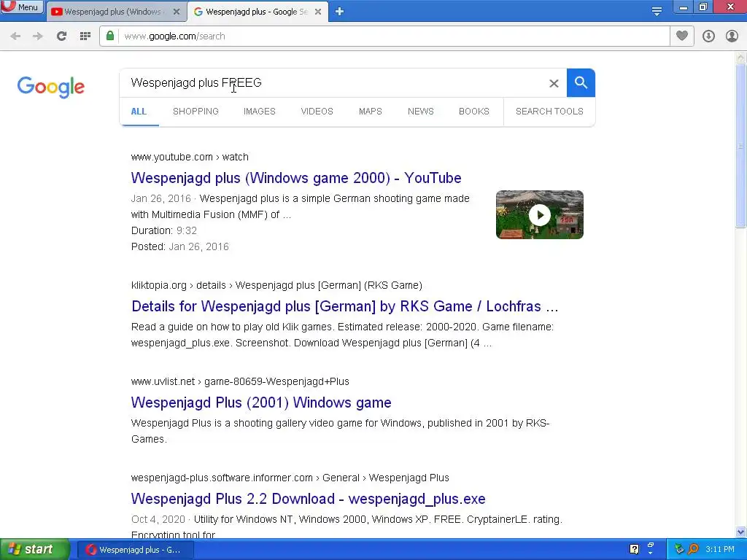Open the user account icon
747x560 pixels.
coord(732,36)
